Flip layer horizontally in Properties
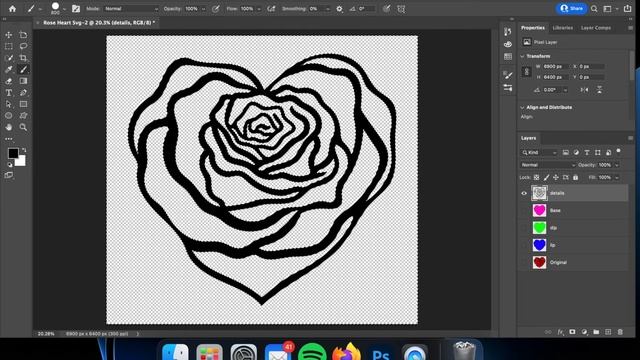 (x=584, y=90)
